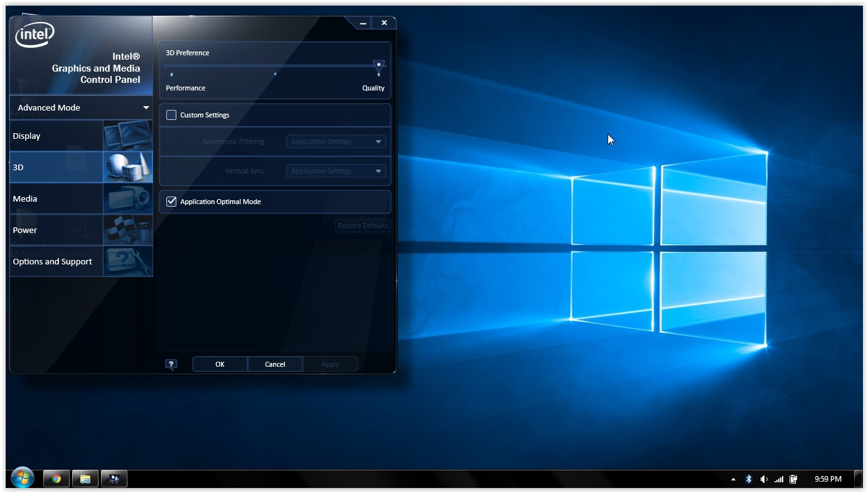
Task: Set 3D Preference slider to middle mark
Action: pyautogui.click(x=275, y=74)
